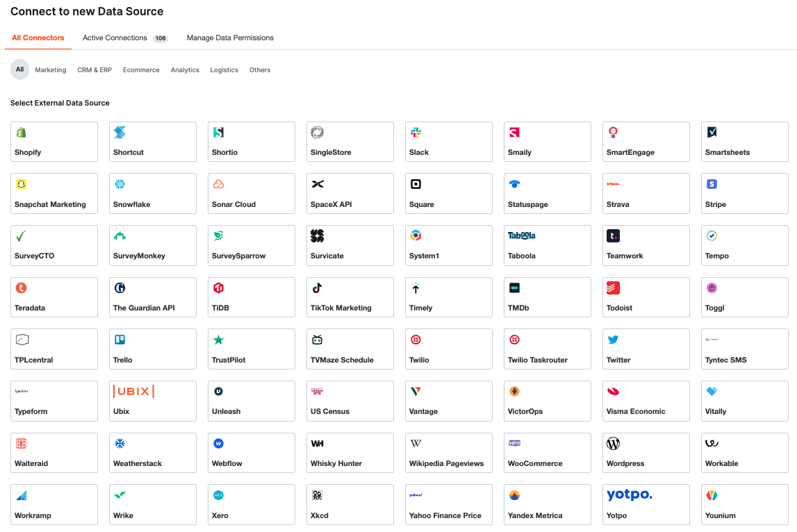Click the Slack logo icon
The width and height of the screenshot is (797, 532).
pyautogui.click(x=416, y=133)
